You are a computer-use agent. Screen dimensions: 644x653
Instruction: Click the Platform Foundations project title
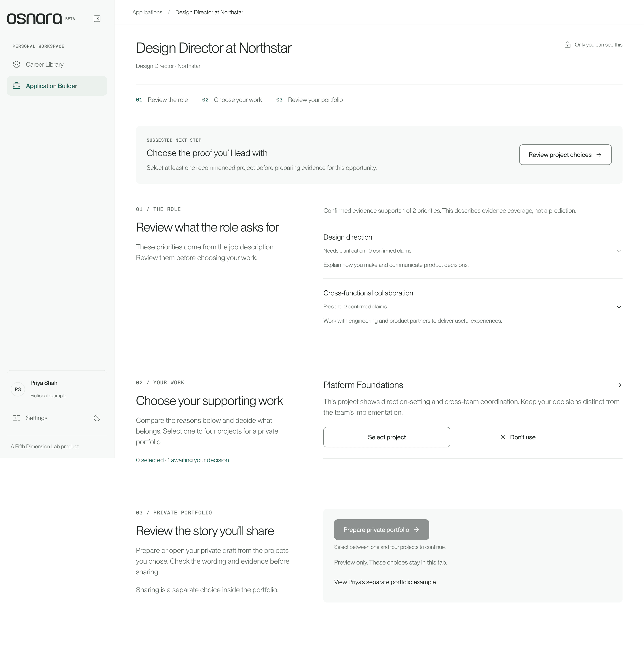click(x=363, y=385)
